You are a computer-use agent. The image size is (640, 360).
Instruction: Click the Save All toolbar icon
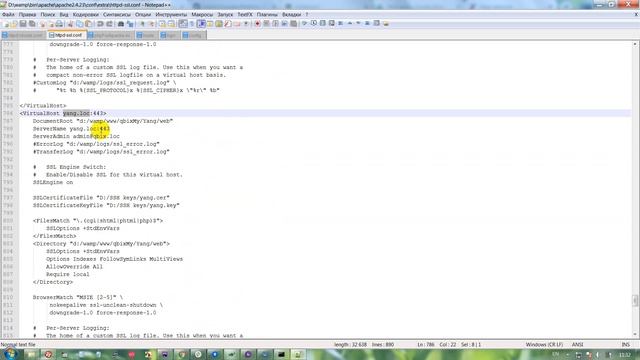[32, 24]
